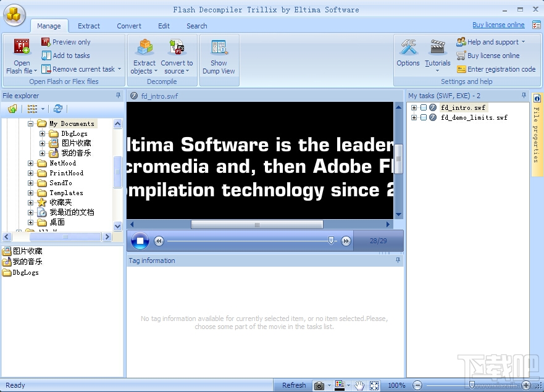Image resolution: width=544 pixels, height=392 pixels.
Task: Zoom out with the minus button
Action: point(417,385)
